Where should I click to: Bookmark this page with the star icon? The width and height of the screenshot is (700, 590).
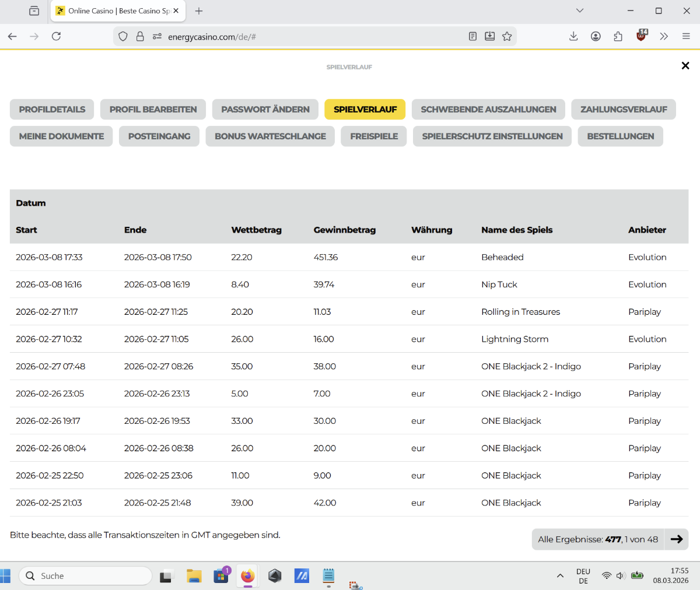click(x=507, y=36)
